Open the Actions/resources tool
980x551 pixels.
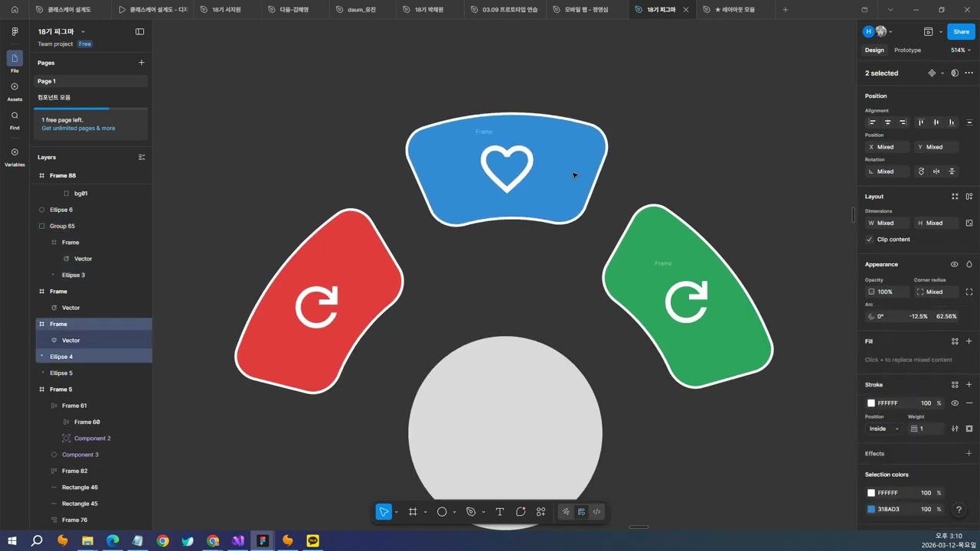point(541,512)
